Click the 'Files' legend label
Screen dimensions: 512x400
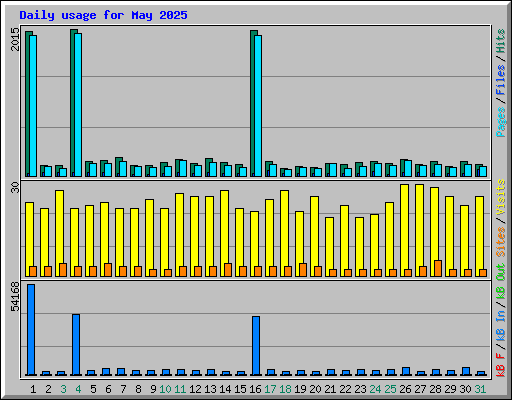[x=501, y=79]
